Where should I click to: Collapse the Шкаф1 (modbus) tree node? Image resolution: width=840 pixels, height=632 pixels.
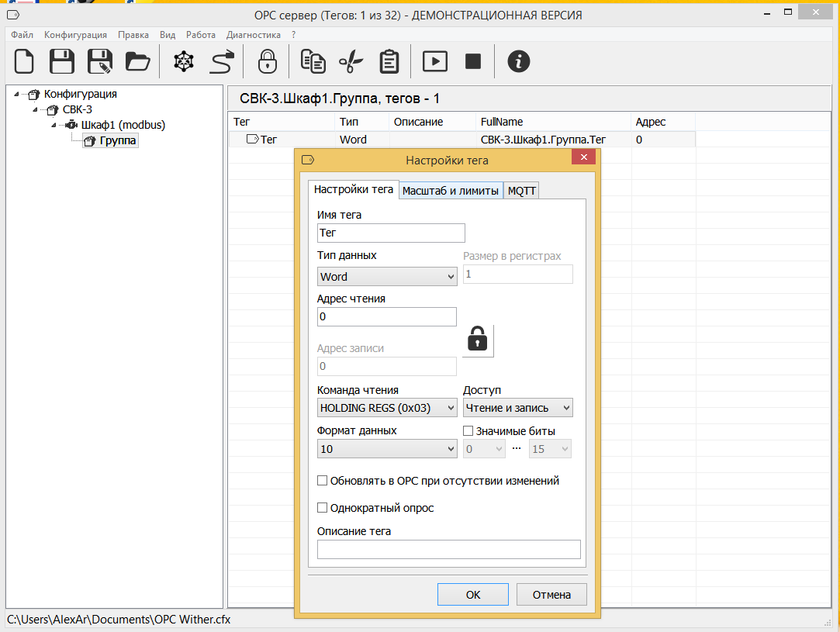point(54,126)
